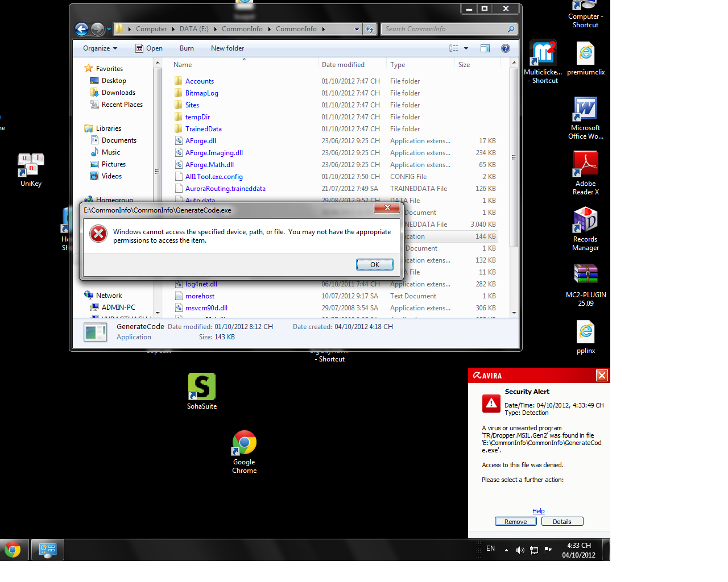Expand the address bar history dropdown arrow
Screen dimensions: 728x582
(357, 29)
